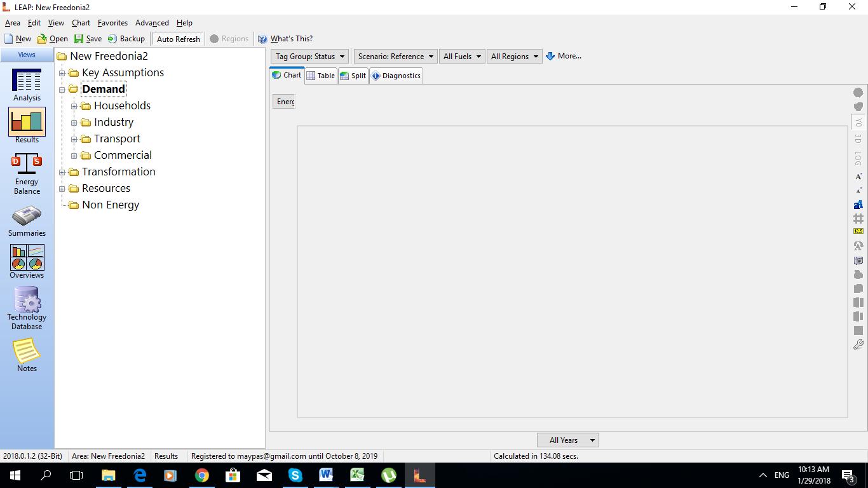Open File Explorer from the taskbar
The width and height of the screenshot is (868, 488).
coord(108,475)
